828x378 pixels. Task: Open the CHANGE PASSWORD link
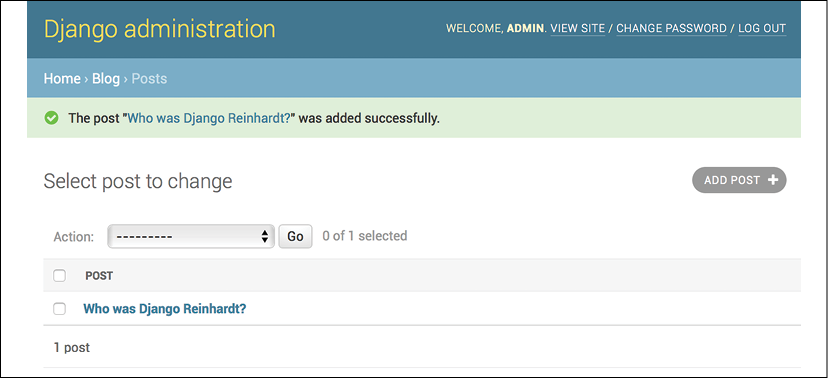pyautogui.click(x=671, y=29)
